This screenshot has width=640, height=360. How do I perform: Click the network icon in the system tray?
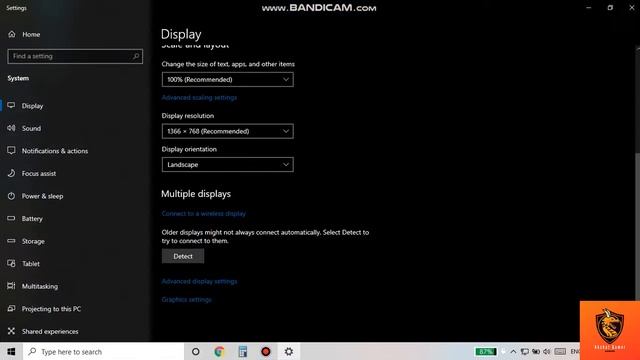click(x=525, y=351)
